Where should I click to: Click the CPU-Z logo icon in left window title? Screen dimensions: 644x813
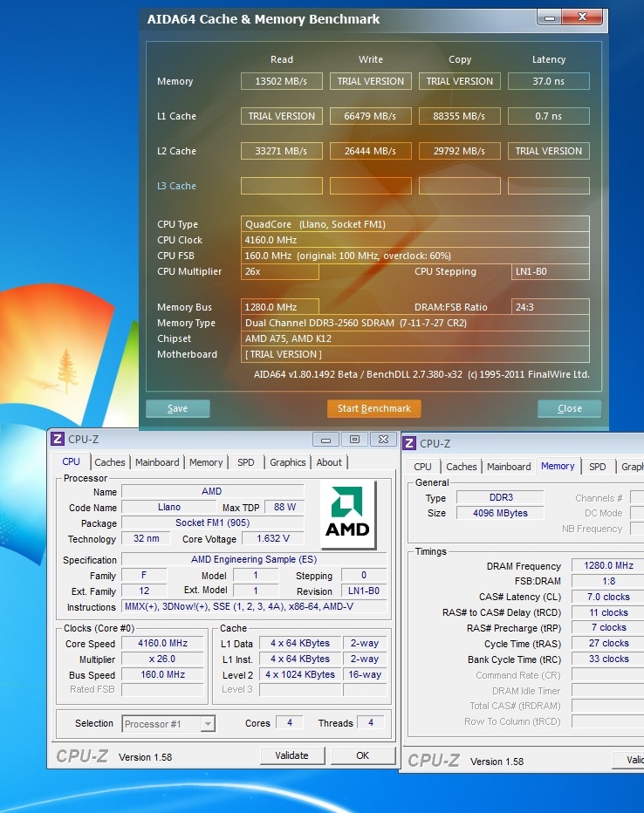pyautogui.click(x=58, y=439)
